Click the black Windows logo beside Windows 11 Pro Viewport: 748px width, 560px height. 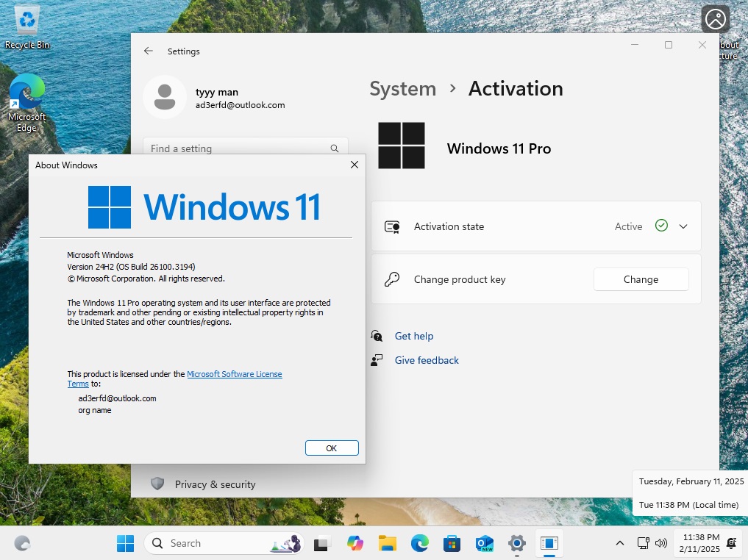[401, 146]
